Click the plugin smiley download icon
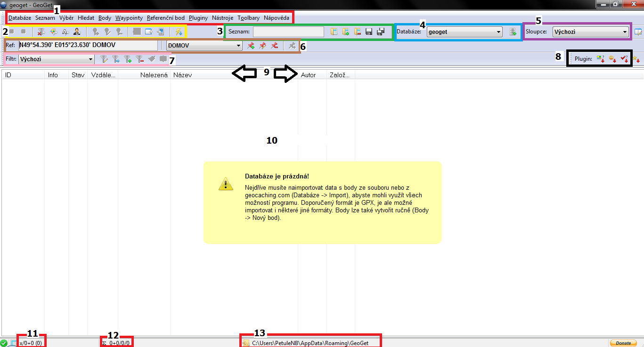This screenshot has width=644, height=347. [x=612, y=59]
